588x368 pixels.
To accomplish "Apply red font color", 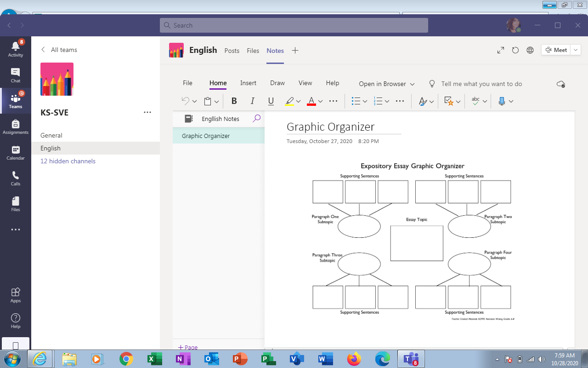I will [x=311, y=101].
